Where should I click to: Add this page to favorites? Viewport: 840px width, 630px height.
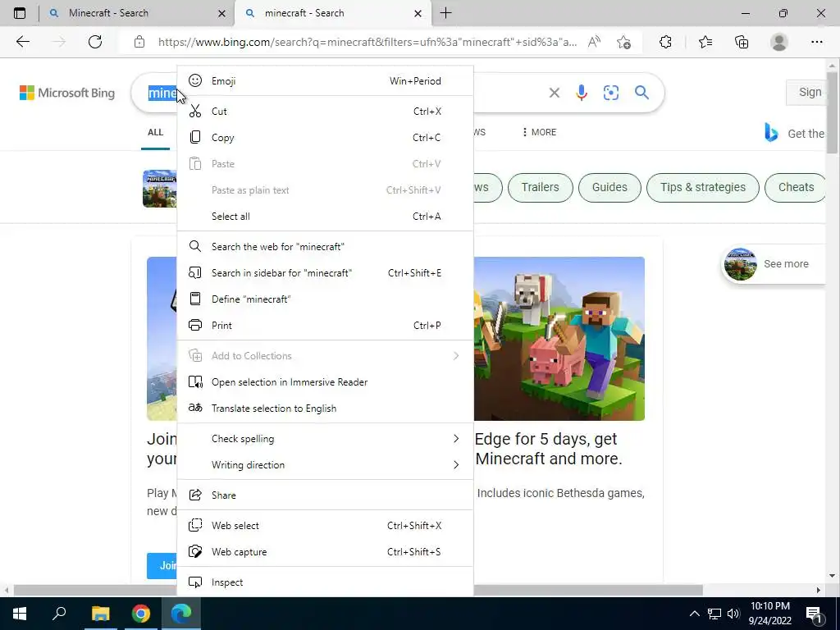[x=623, y=42]
